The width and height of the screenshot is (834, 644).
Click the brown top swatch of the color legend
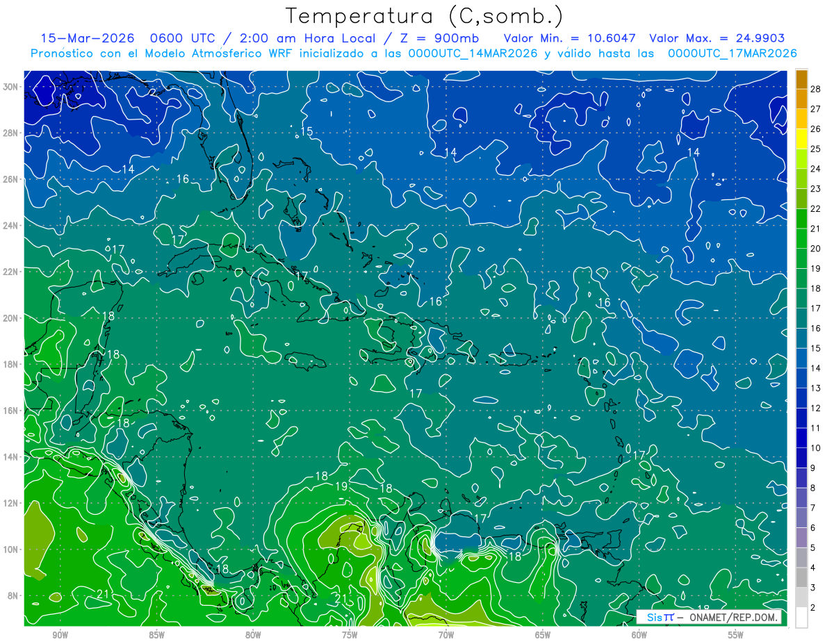(x=801, y=79)
